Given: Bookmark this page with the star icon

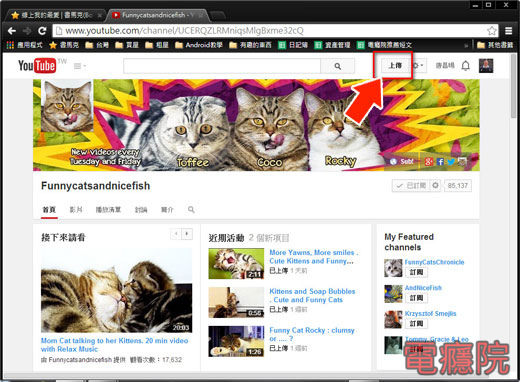Looking at the screenshot, I should point(491,31).
